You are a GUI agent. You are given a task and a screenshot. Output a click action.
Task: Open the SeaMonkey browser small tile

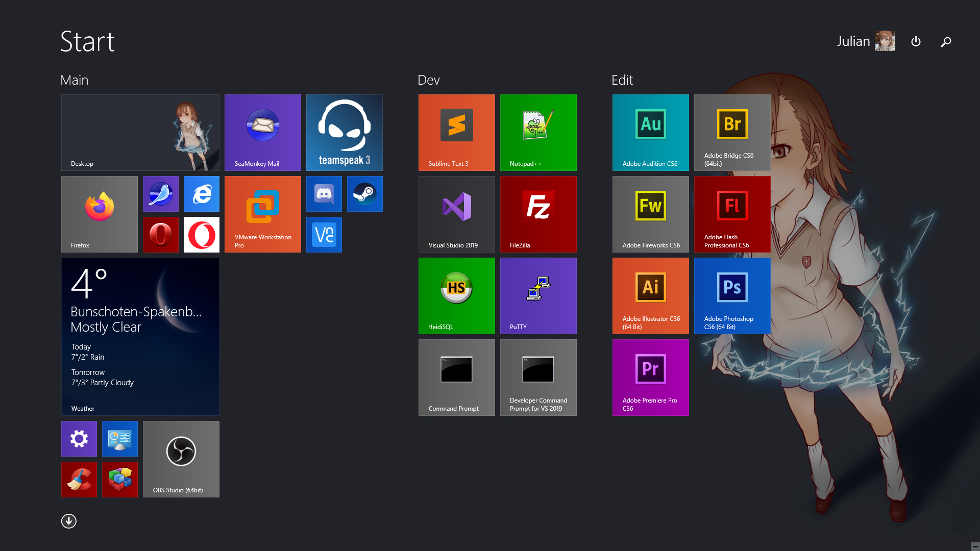click(x=161, y=194)
